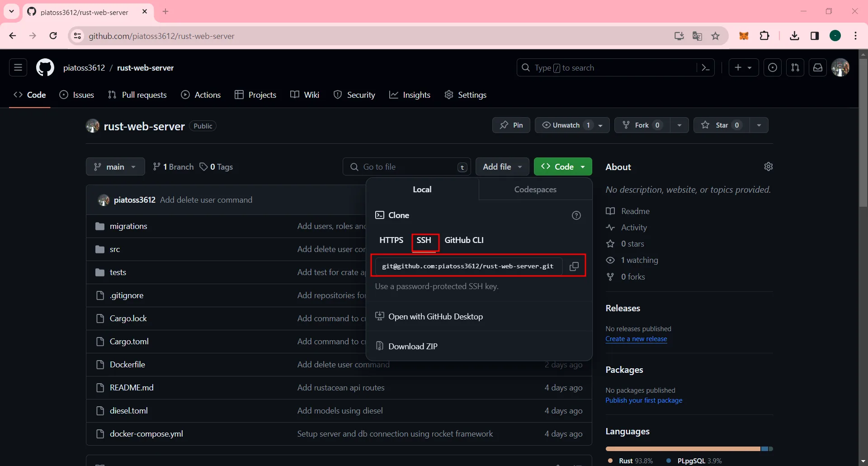868x466 pixels.
Task: Click the Type to search box
Action: (x=607, y=68)
